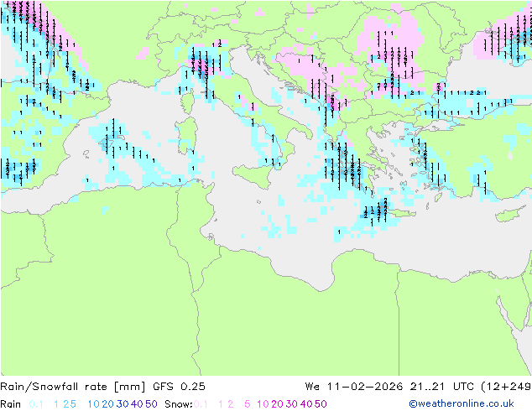The width and height of the screenshot is (532, 411).
Task: Select the 40 value in Rain legend
Action: click(x=137, y=404)
